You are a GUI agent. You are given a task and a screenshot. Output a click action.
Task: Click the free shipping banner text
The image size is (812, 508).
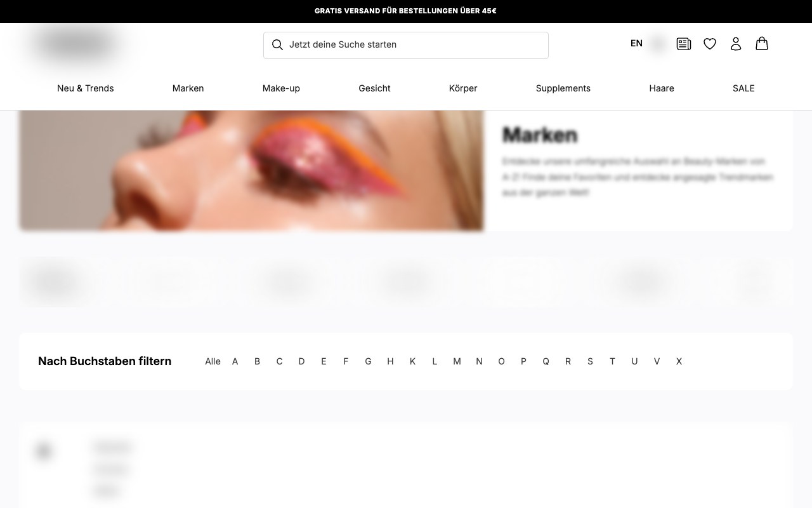405,11
